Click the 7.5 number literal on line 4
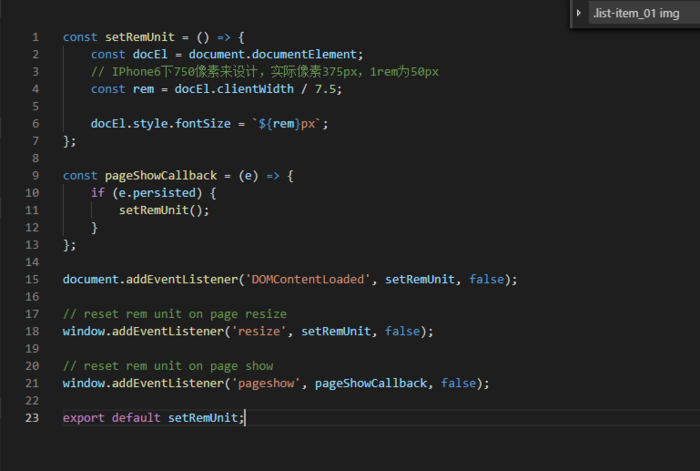This screenshot has height=471, width=700. [325, 89]
